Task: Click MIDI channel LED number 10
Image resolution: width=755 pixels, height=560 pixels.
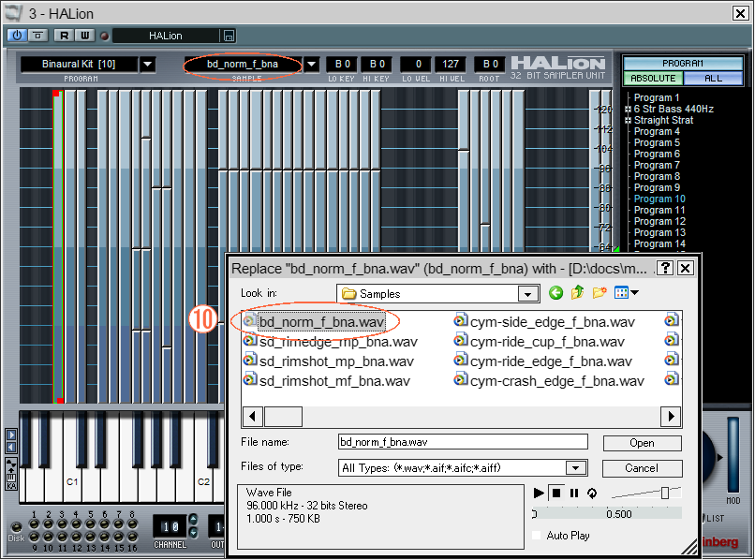Action: tap(48, 537)
